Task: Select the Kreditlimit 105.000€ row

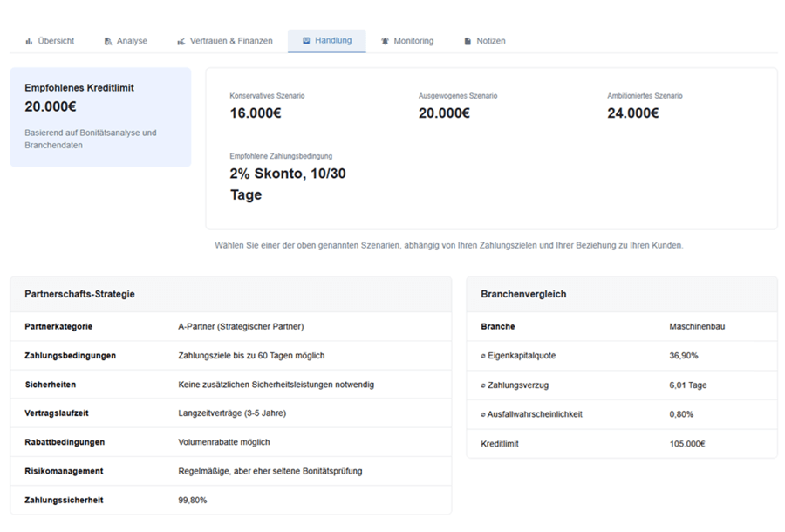Action: coord(621,443)
